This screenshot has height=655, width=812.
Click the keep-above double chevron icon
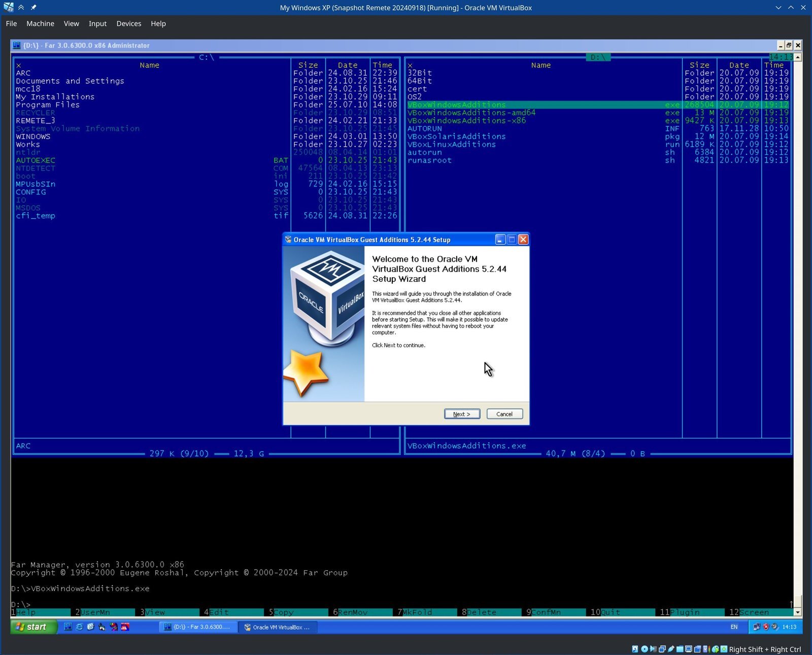(x=21, y=8)
